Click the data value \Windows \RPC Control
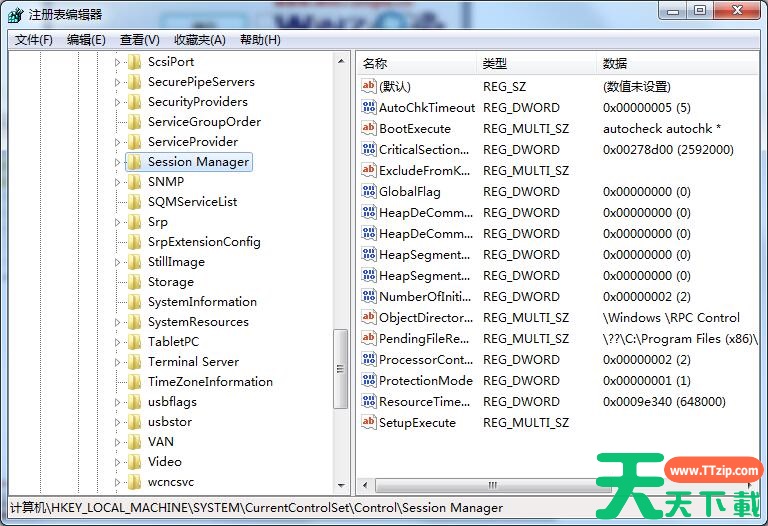The height and width of the screenshot is (526, 768). point(671,317)
